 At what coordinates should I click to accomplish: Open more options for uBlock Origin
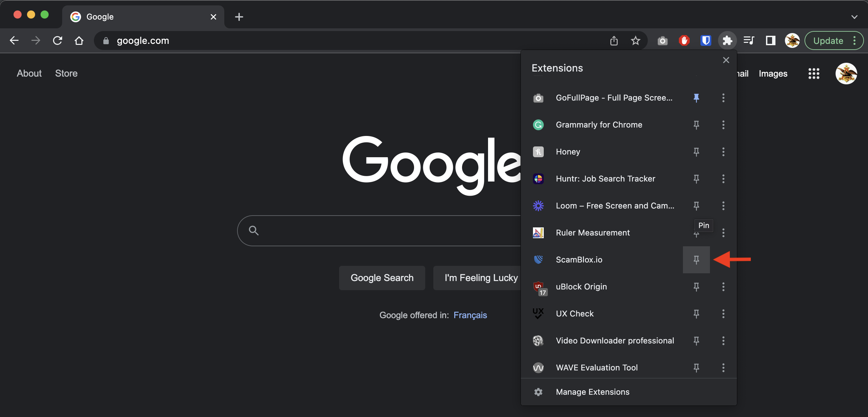[x=723, y=287]
